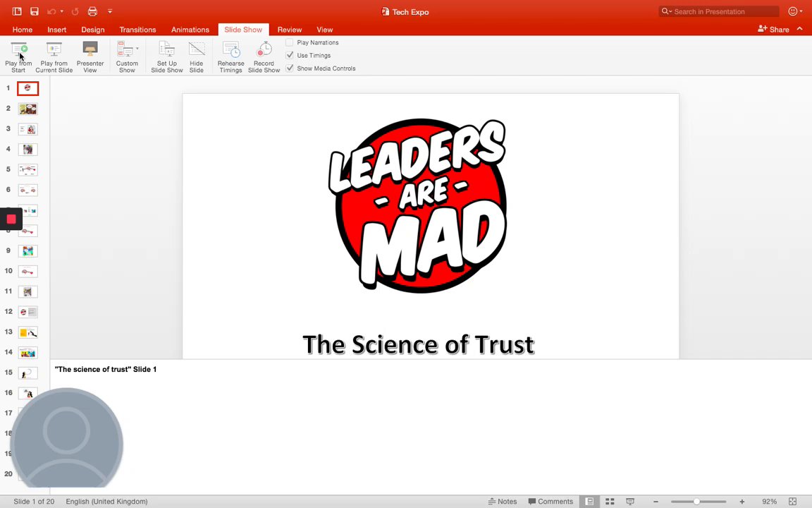Switch to the Home tab

pyautogui.click(x=23, y=30)
